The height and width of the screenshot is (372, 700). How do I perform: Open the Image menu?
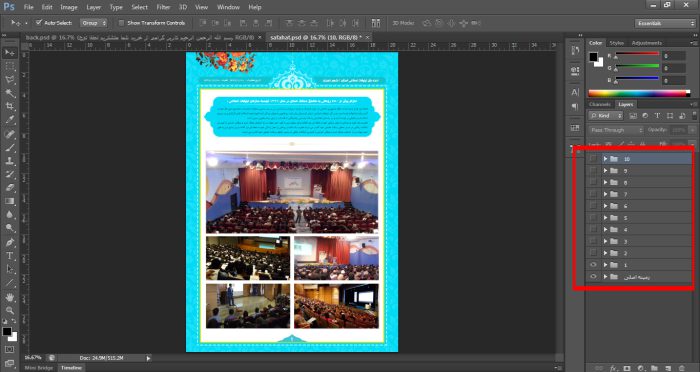pyautogui.click(x=69, y=7)
